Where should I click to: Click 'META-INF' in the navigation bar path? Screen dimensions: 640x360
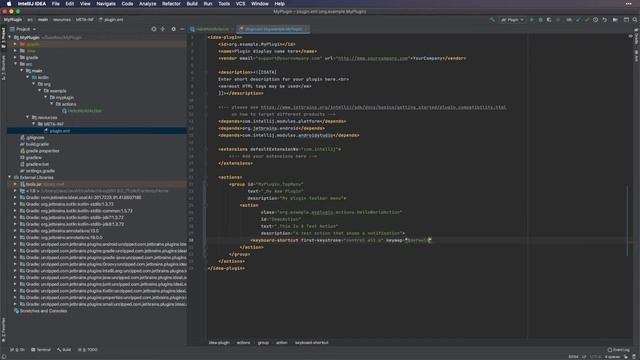[84, 20]
